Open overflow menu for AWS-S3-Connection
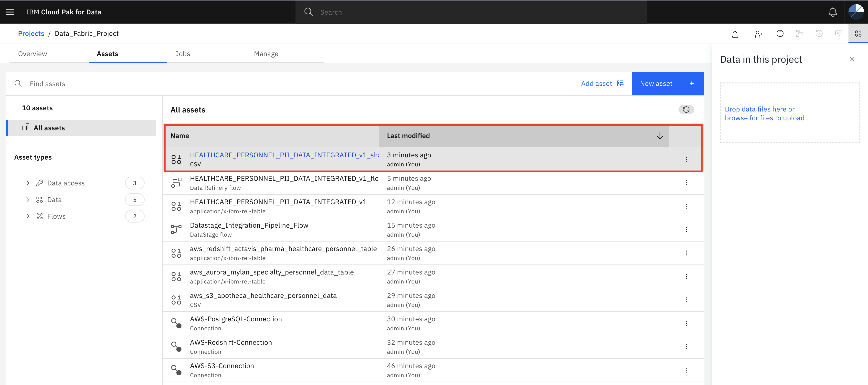Viewport: 868px width, 385px height. (x=686, y=370)
